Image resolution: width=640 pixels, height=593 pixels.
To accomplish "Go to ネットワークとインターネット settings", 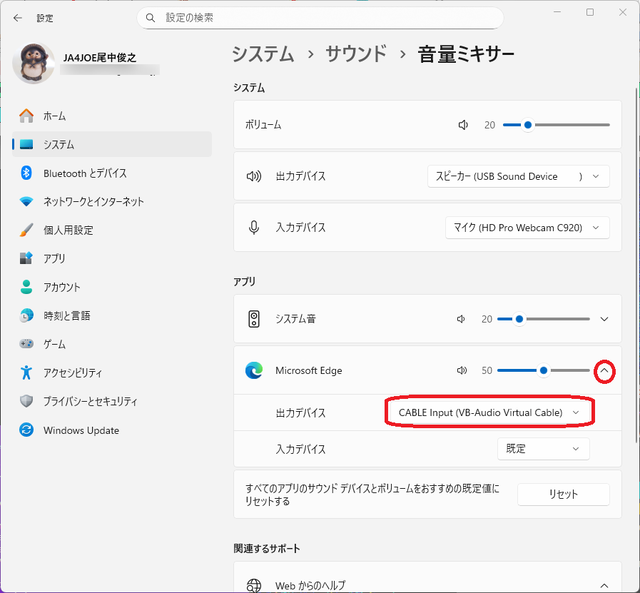I will (112, 202).
